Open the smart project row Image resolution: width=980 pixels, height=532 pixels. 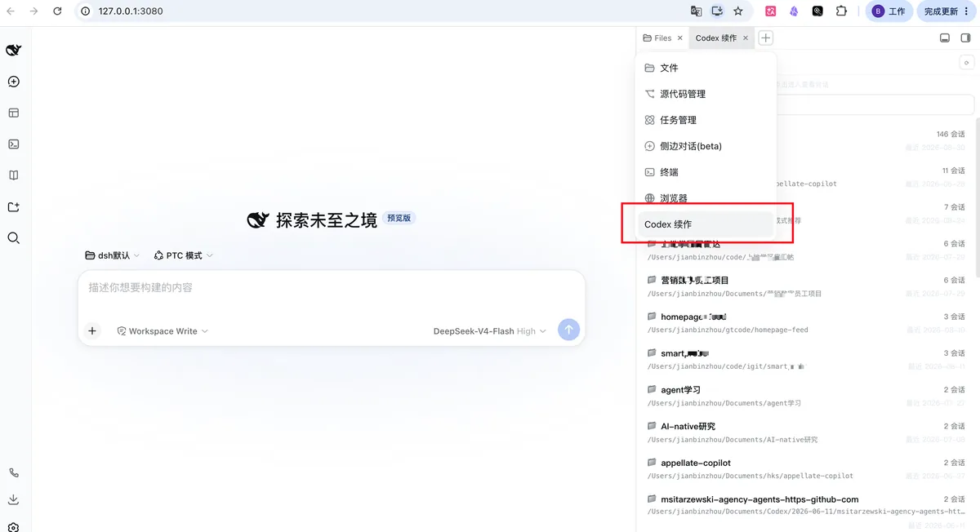(806, 359)
